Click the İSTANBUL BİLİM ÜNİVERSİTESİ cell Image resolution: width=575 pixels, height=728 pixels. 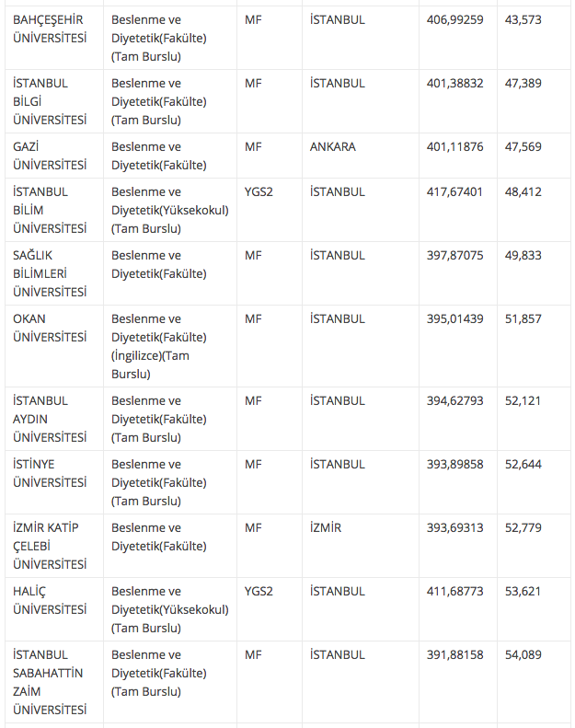point(51,210)
